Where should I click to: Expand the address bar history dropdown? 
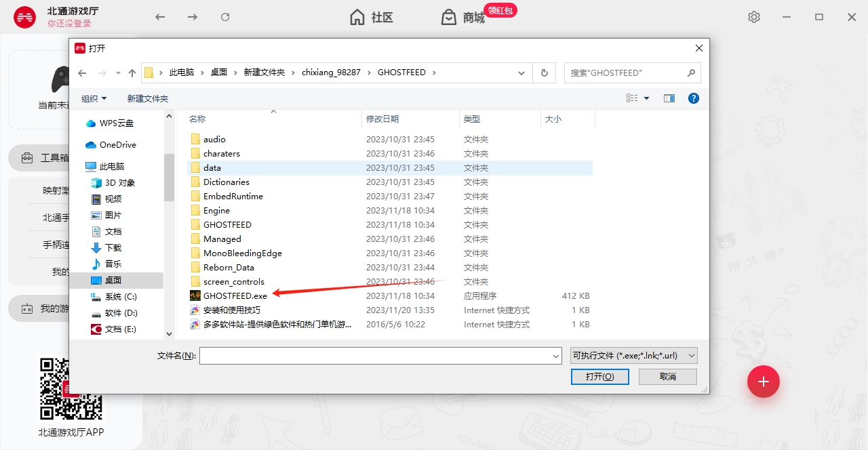coord(521,73)
